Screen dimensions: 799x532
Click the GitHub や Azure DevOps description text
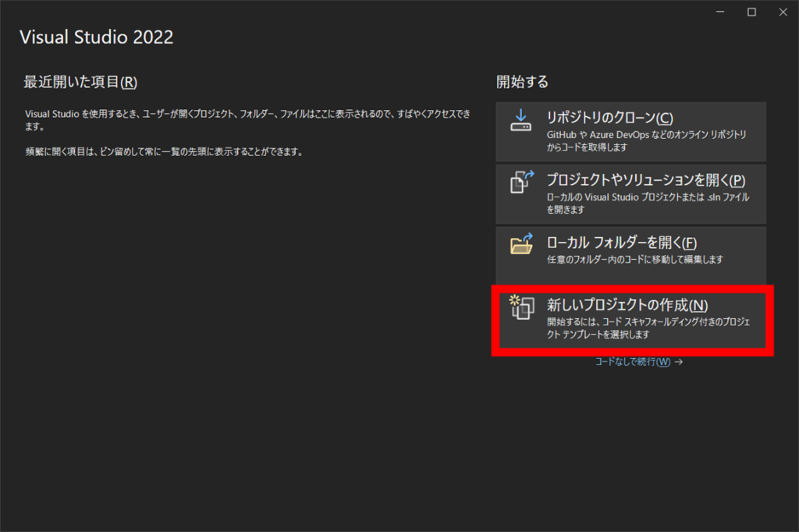(x=648, y=140)
